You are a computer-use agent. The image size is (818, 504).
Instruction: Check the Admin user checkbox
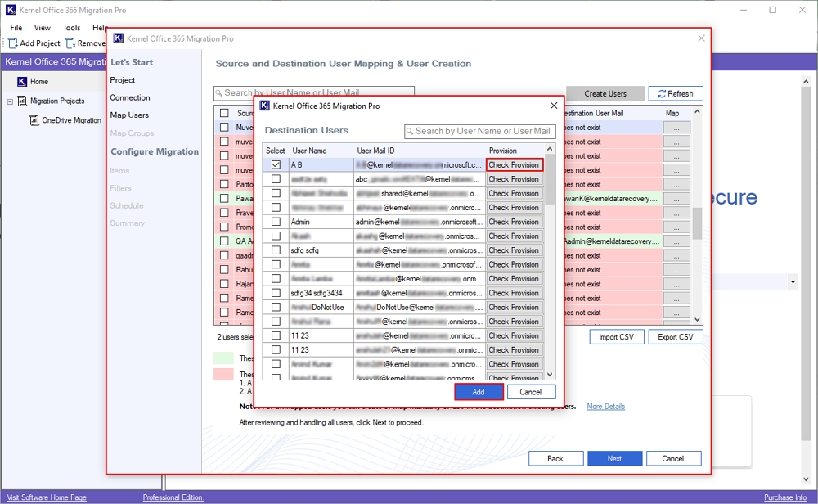tap(276, 222)
